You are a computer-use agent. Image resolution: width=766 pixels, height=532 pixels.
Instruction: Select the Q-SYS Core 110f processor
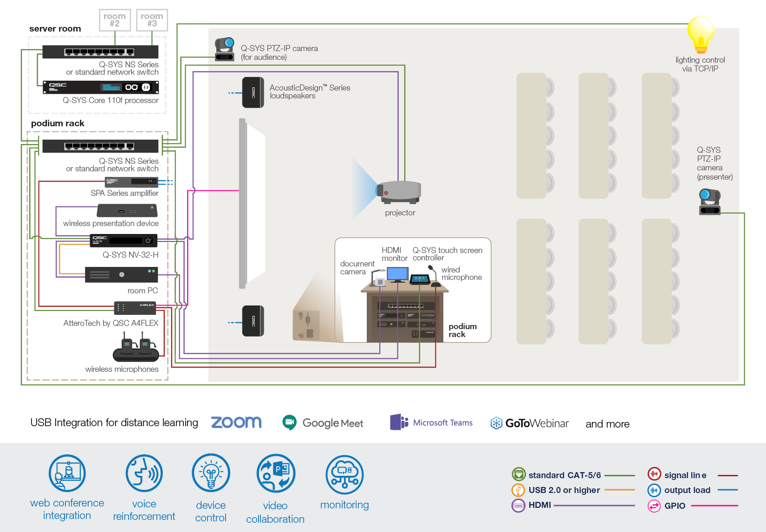point(101,87)
